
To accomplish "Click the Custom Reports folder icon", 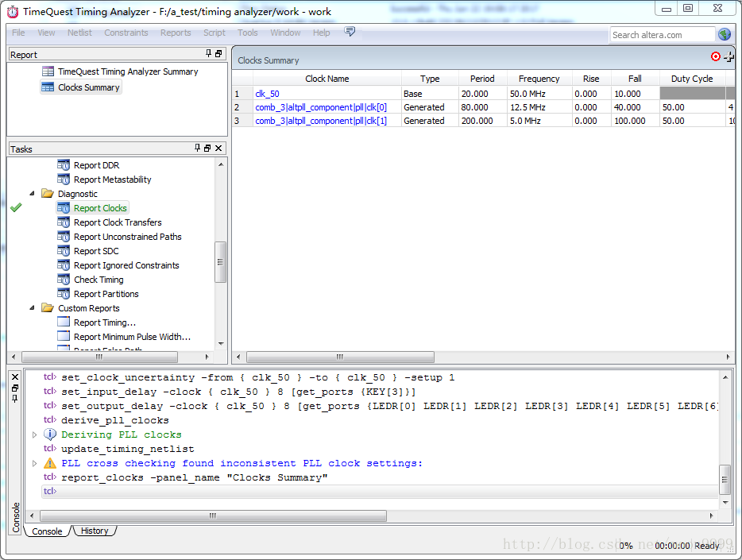I will coord(48,308).
